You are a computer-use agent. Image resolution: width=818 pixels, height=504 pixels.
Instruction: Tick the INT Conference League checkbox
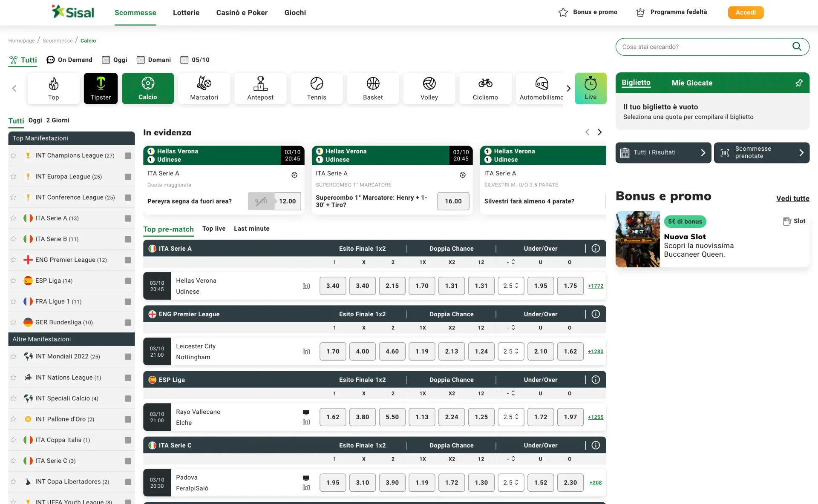click(128, 198)
